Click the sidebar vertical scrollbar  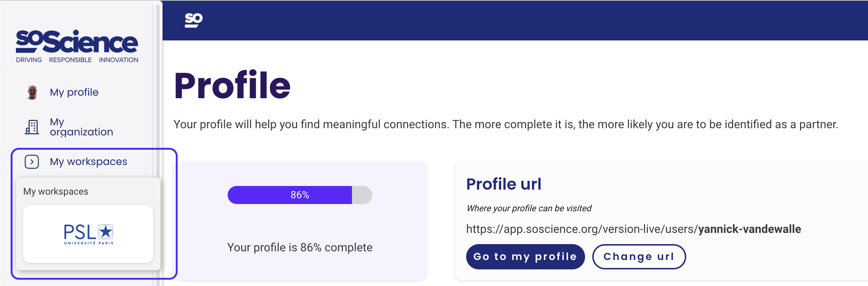[x=158, y=144]
